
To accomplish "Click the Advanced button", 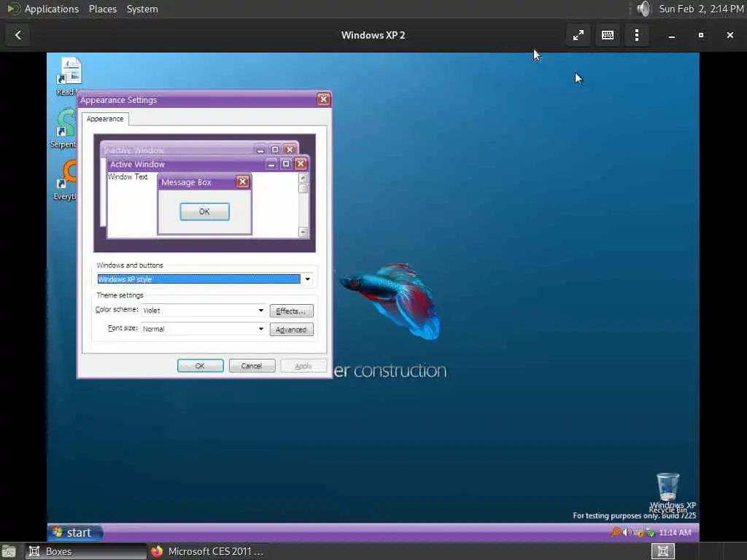I will click(x=291, y=330).
